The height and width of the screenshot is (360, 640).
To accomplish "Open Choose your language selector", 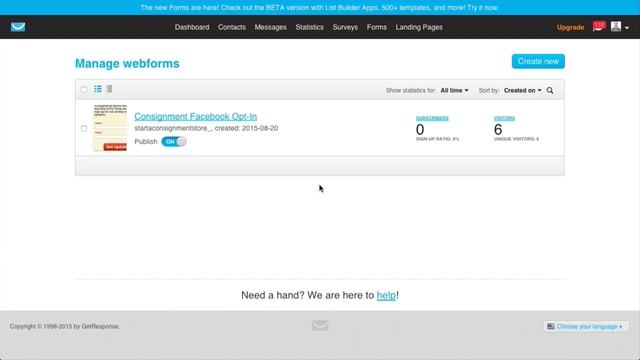I will (x=585, y=327).
